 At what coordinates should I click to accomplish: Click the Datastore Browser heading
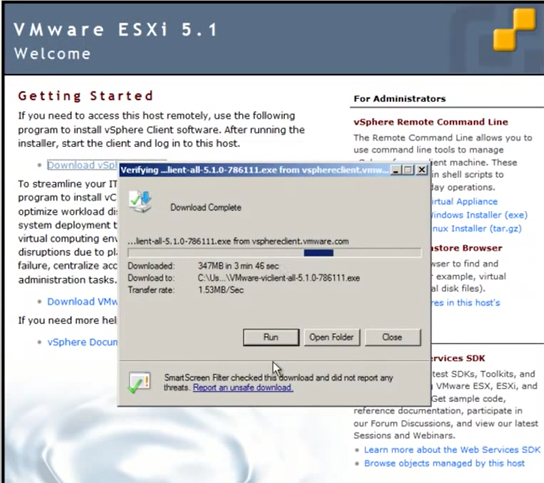click(x=467, y=248)
